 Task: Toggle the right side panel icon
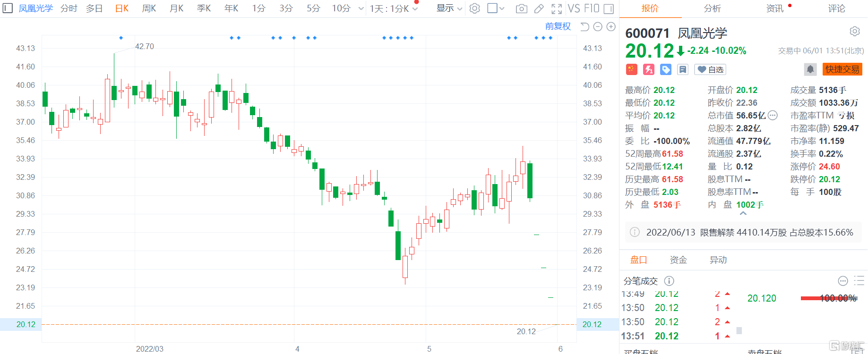point(609,8)
